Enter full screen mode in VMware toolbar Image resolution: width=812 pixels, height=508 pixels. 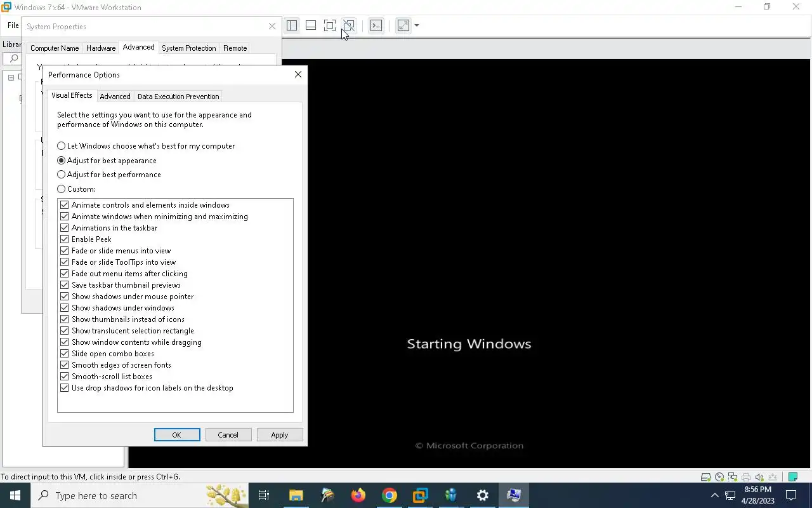(330, 25)
